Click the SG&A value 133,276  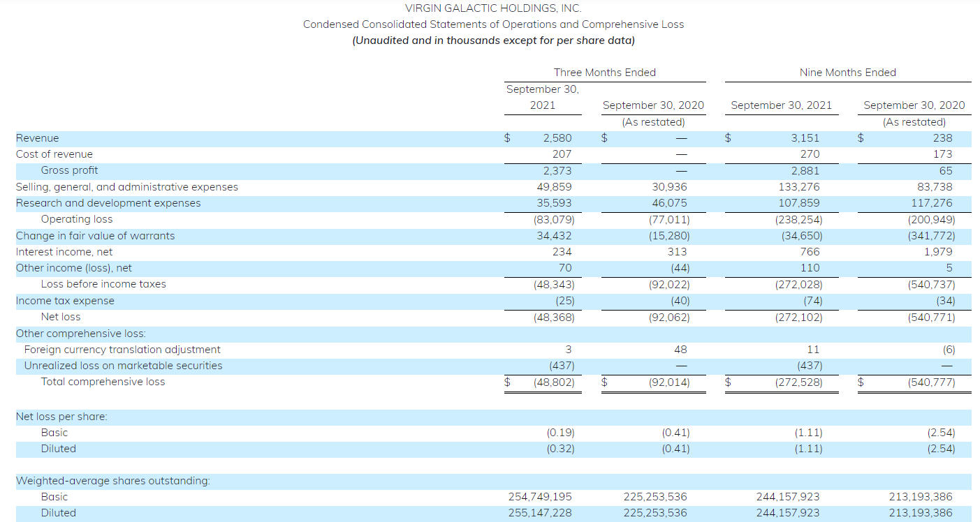[x=799, y=187]
